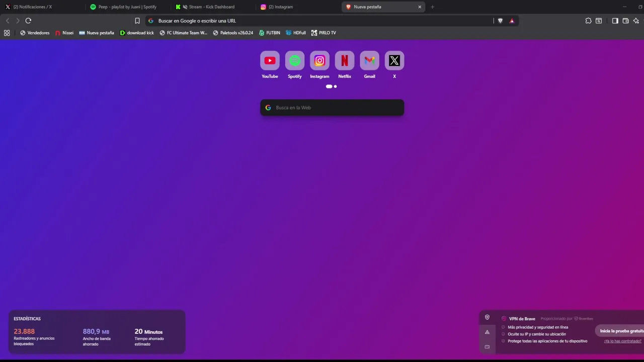This screenshot has height=362, width=644.
Task: Close the Nueva pestaña tab
Action: pos(420,7)
